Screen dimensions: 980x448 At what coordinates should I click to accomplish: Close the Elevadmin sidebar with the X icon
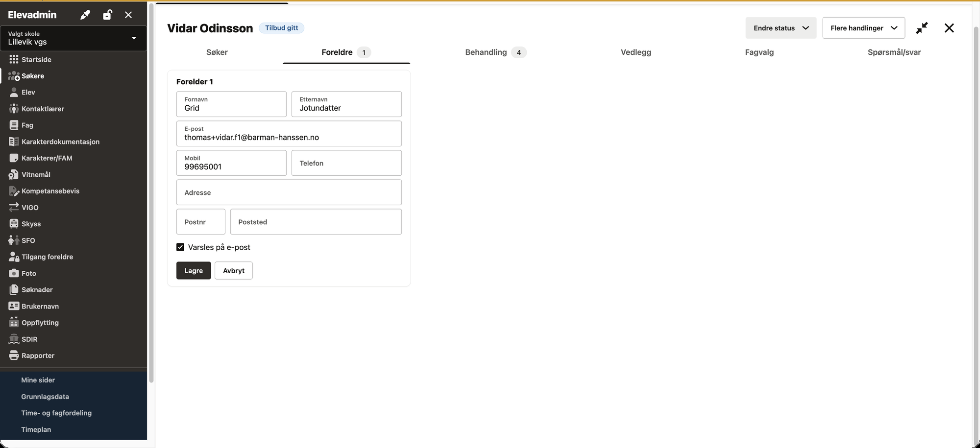click(x=128, y=15)
